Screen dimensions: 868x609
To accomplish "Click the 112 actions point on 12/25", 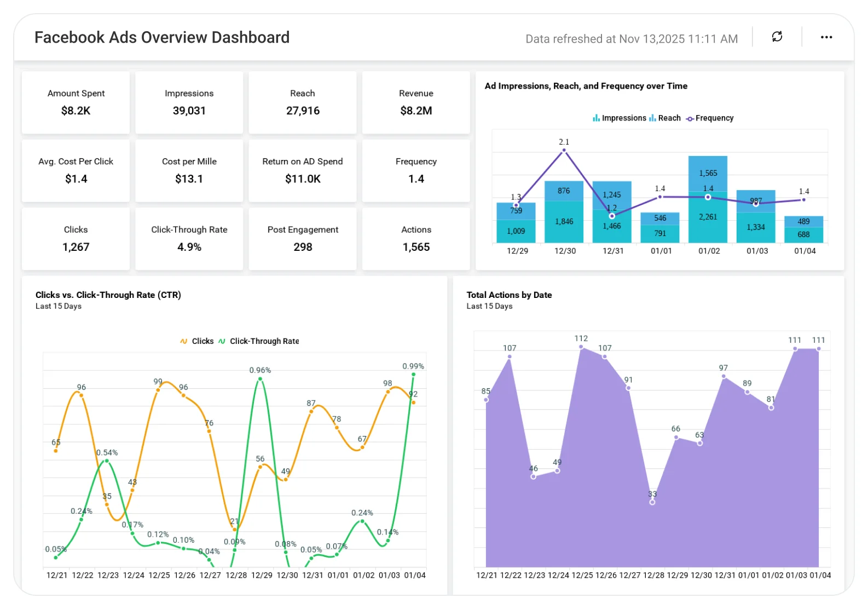I will click(581, 347).
